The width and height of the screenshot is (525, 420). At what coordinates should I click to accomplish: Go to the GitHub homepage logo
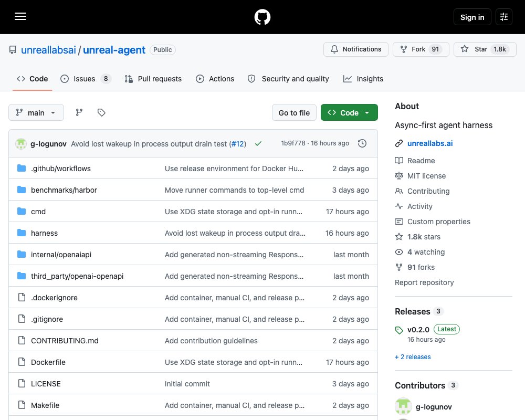262,17
